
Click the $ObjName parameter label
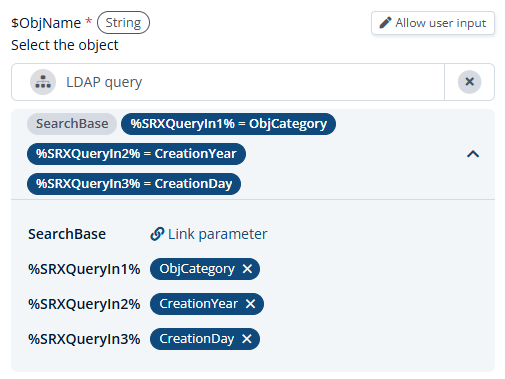[46, 23]
